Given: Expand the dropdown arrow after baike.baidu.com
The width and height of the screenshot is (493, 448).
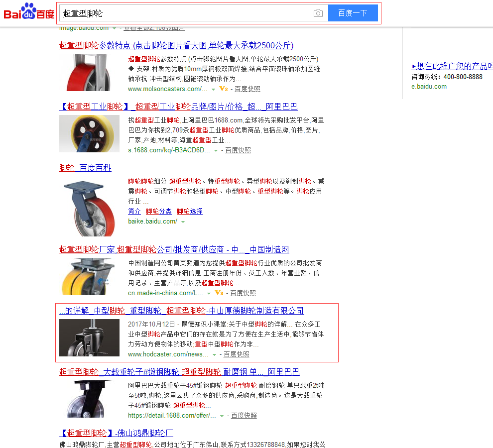Looking at the screenshot, I should click(183, 222).
